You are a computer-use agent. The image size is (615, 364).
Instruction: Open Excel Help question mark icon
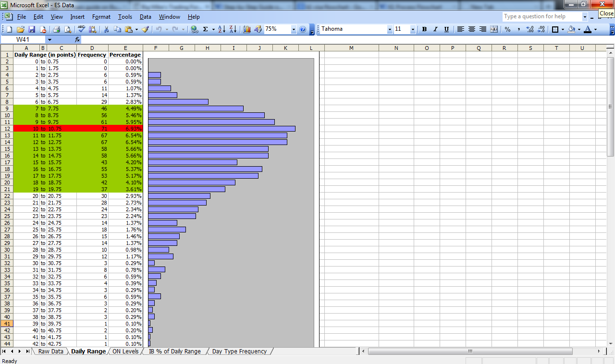click(x=303, y=29)
